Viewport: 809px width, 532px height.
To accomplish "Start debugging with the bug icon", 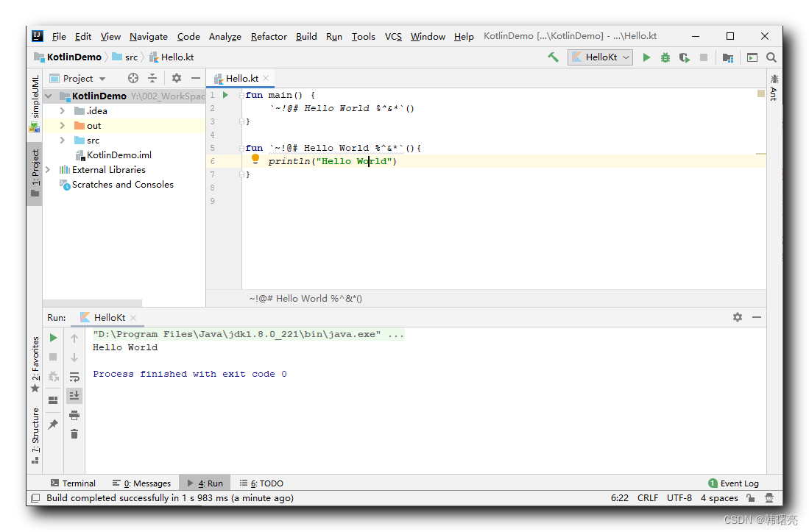I will click(665, 57).
